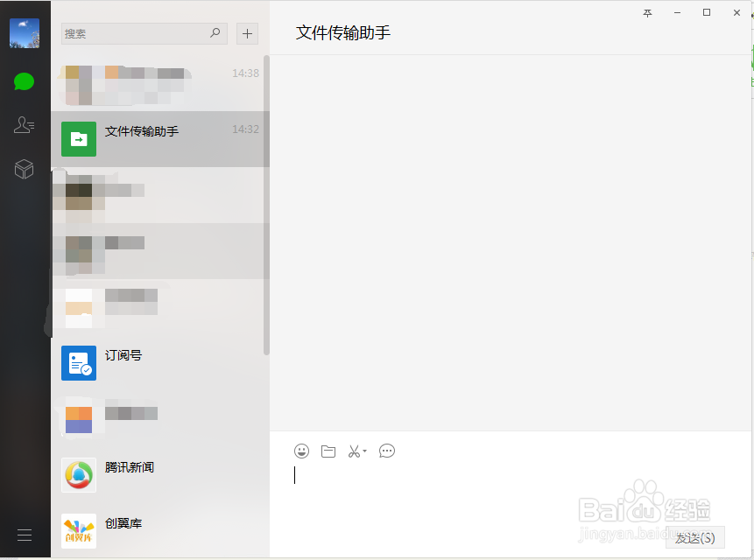Return to Chats with the green bubble icon
754x560 pixels.
point(24,81)
